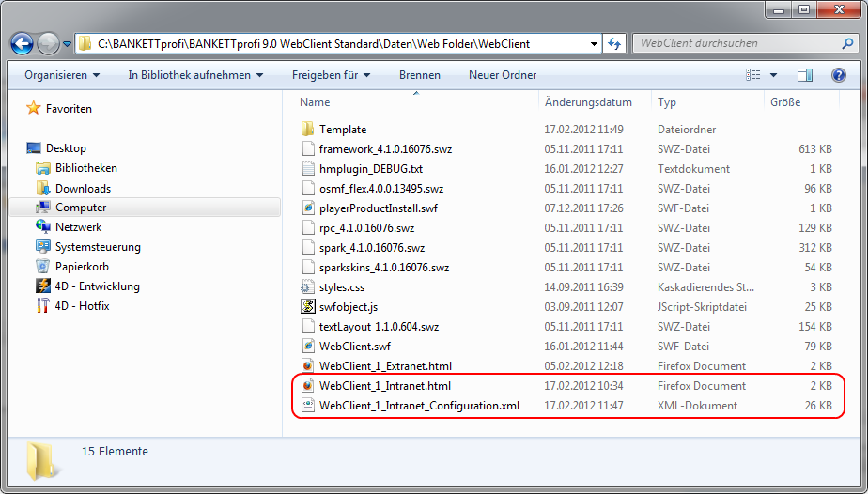The height and width of the screenshot is (494, 868).
Task: Expand the address bar path dropdown arrow
Action: click(594, 43)
